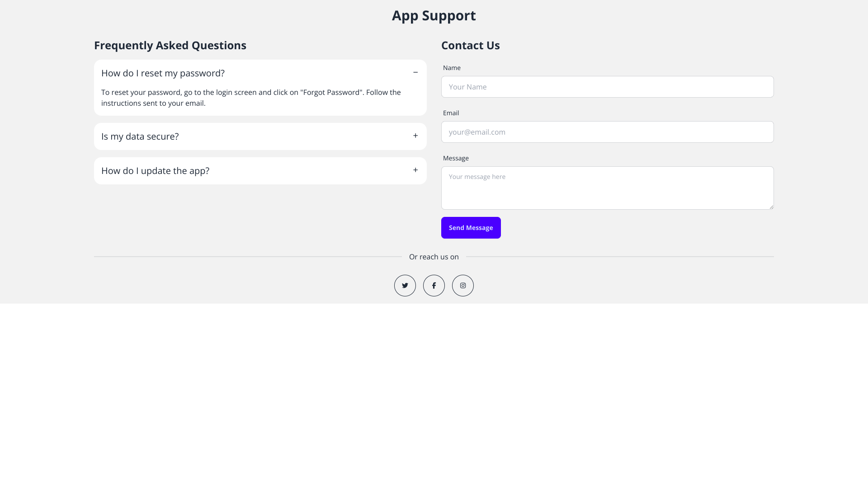
Task: Open the Facebook social link
Action: coord(434,286)
